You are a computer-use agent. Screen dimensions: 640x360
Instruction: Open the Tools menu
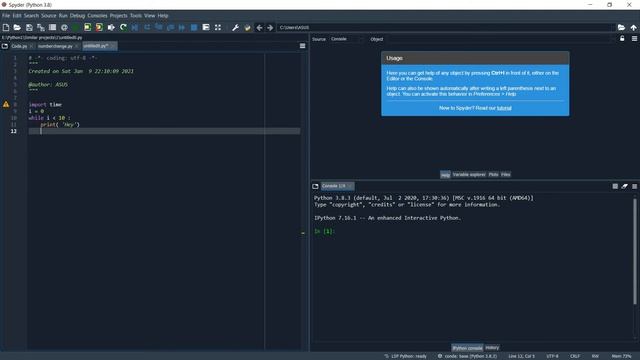click(x=136, y=16)
